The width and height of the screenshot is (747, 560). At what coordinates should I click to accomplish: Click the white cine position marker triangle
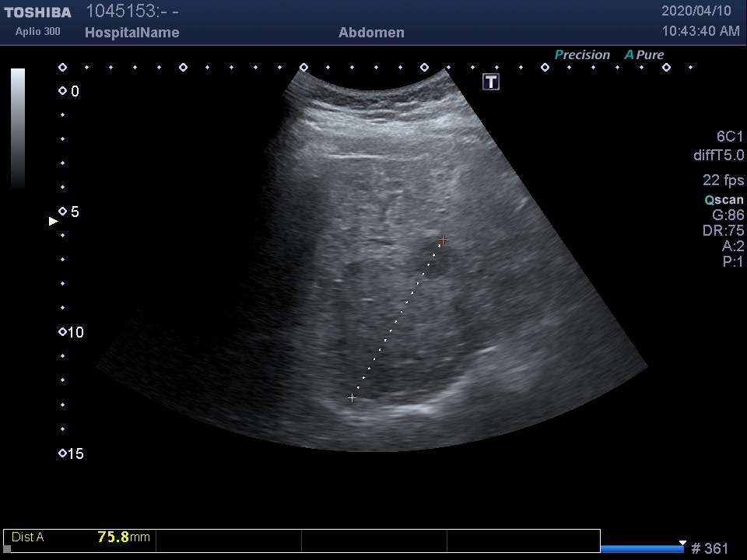click(682, 544)
